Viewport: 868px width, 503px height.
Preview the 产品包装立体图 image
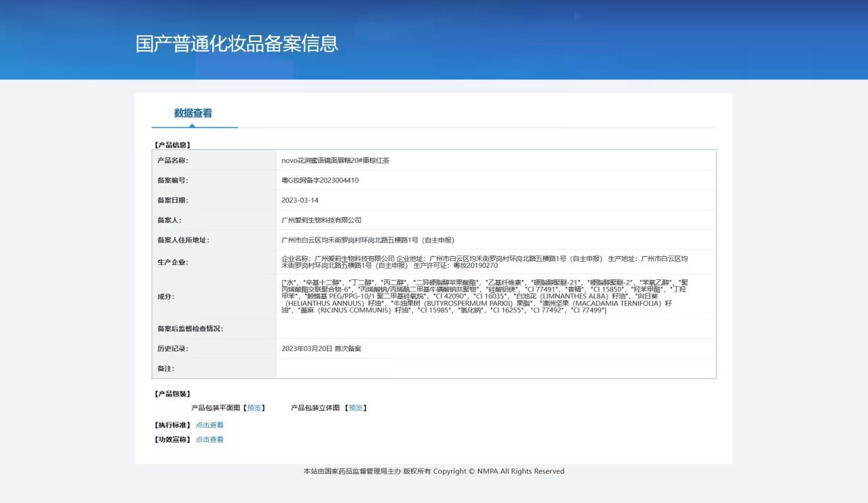(x=355, y=408)
